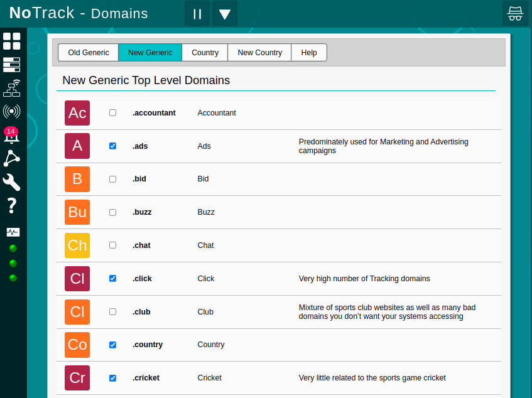The width and height of the screenshot is (532, 398).
Task: Click the .accountant domain label
Action: 154,113
